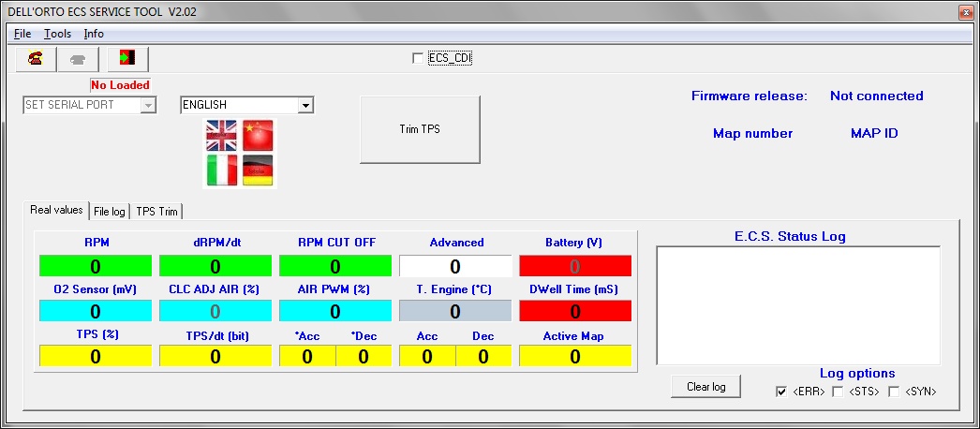980x429 pixels.
Task: Switch to the Real values tab
Action: pos(56,210)
